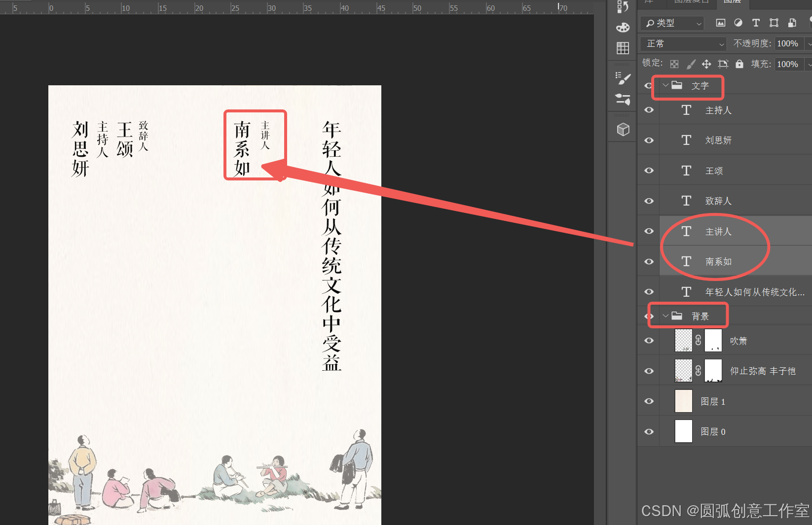Click the T icon of 主持人 layer
This screenshot has width=812, height=525.
coord(686,110)
